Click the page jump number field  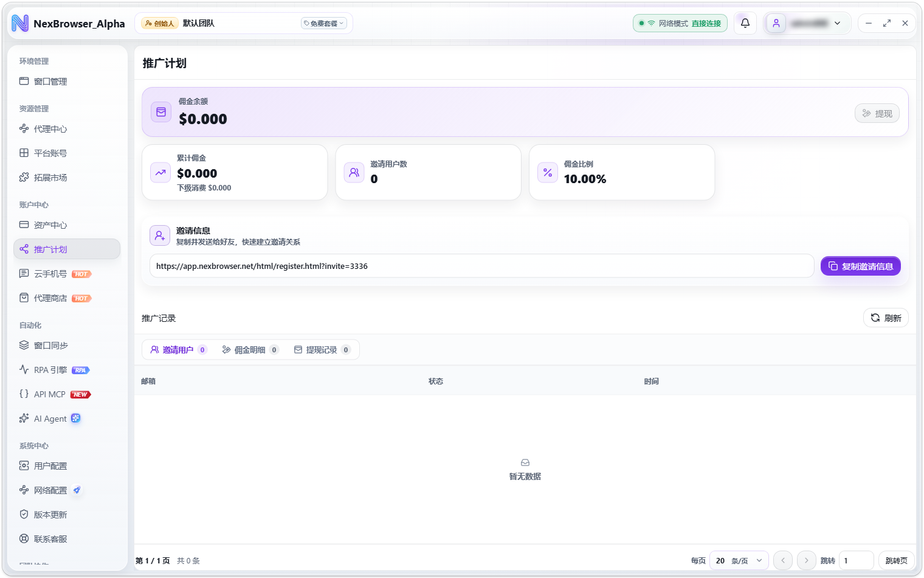click(856, 560)
